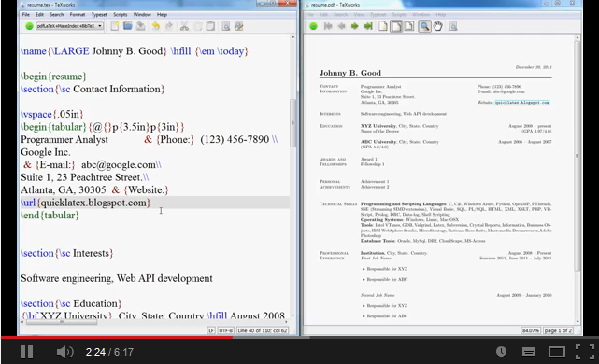The image size is (599, 364).
Task: Toggle video captions icon
Action: [x=529, y=352]
